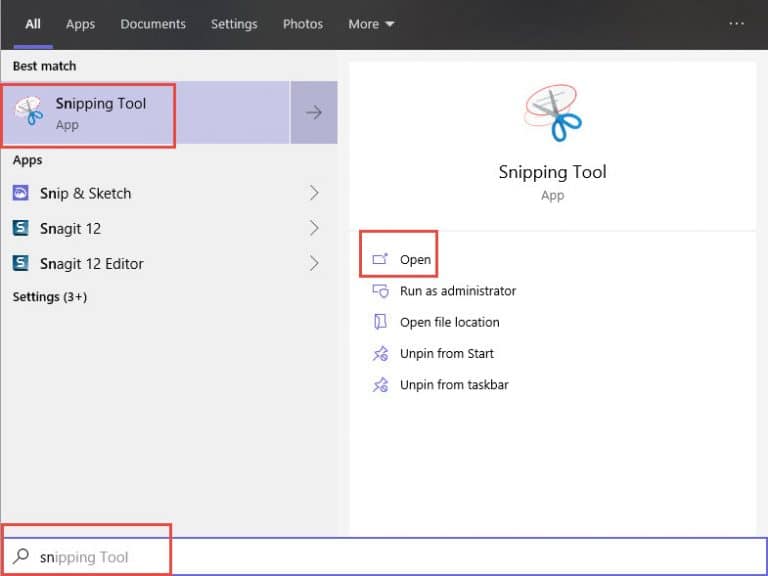
Task: Click the Unpin from Start pin icon
Action: pos(380,354)
